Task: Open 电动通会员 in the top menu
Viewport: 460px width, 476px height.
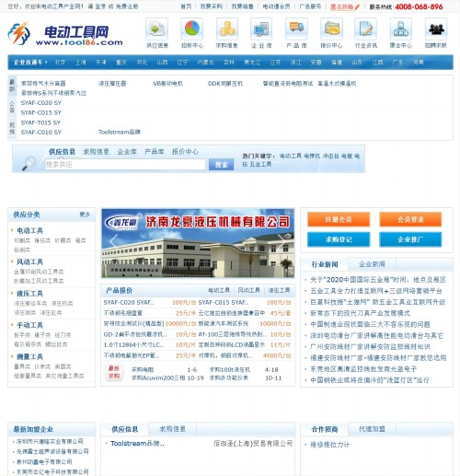Action: click(276, 6)
